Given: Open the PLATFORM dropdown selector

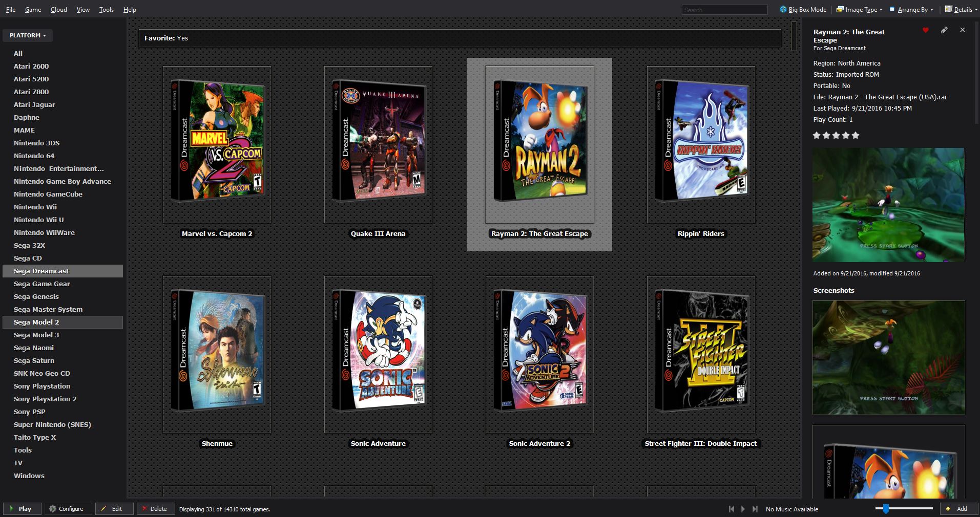Looking at the screenshot, I should tap(28, 35).
